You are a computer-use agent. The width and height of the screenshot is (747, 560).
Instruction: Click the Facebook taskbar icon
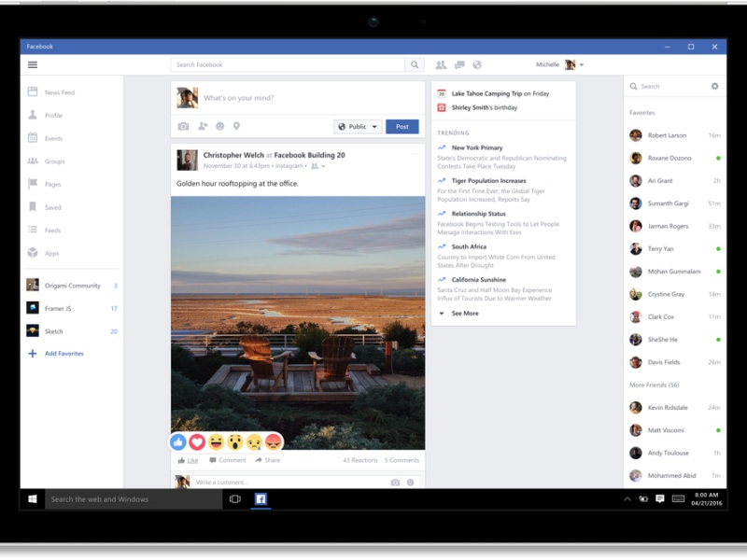[261, 499]
